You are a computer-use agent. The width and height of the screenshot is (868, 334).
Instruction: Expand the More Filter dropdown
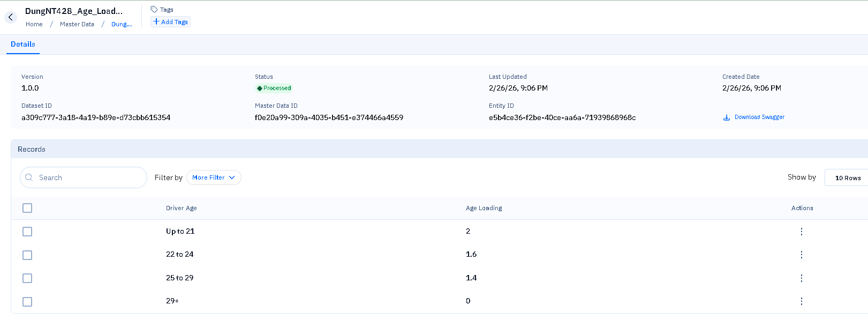pyautogui.click(x=214, y=177)
